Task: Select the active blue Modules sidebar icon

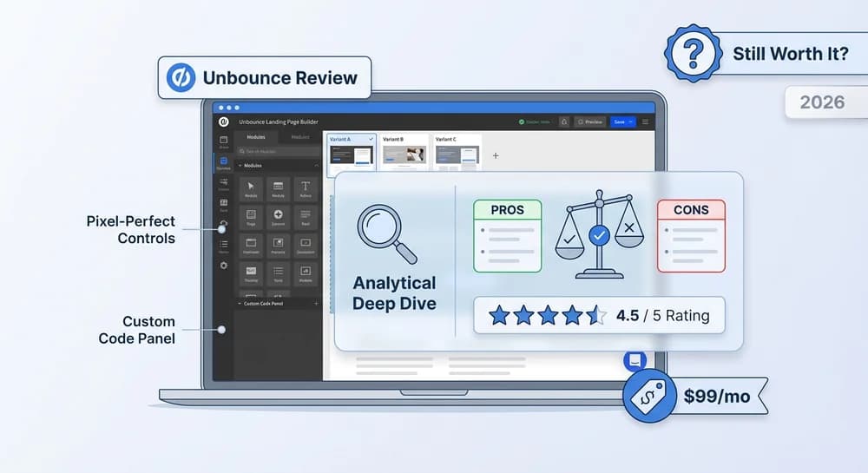Action: (x=224, y=162)
